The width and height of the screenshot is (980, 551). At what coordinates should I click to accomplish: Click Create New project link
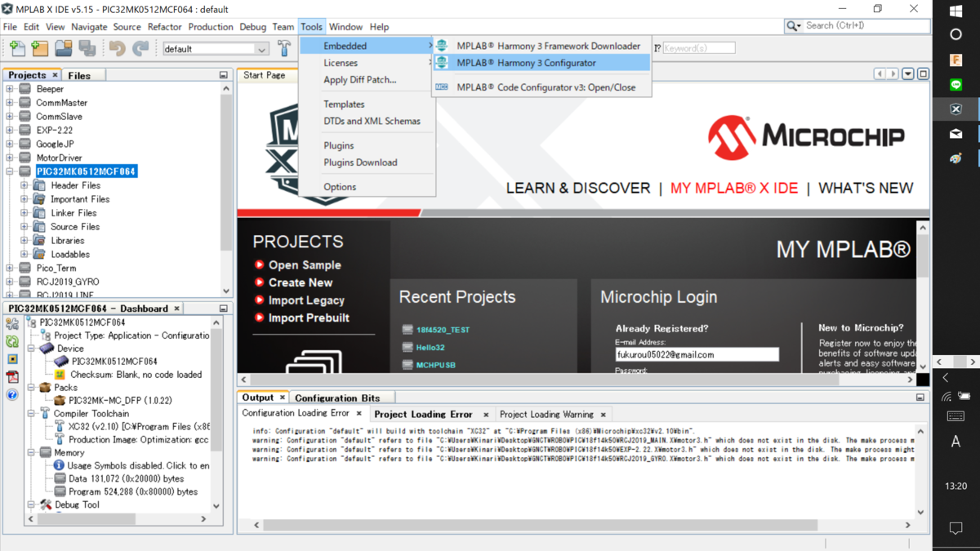[301, 282]
